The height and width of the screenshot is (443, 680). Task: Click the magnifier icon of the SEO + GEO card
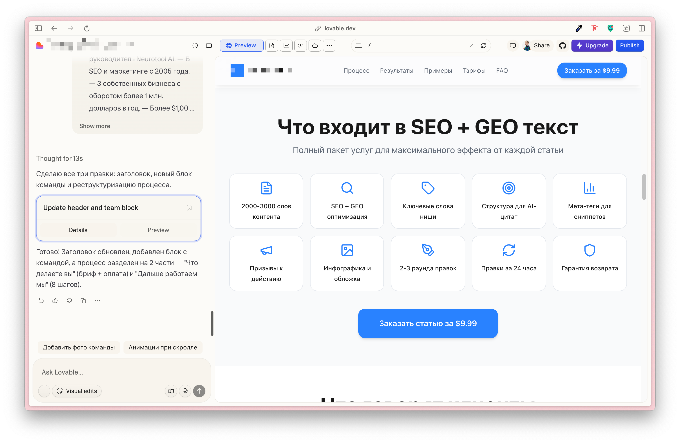347,188
